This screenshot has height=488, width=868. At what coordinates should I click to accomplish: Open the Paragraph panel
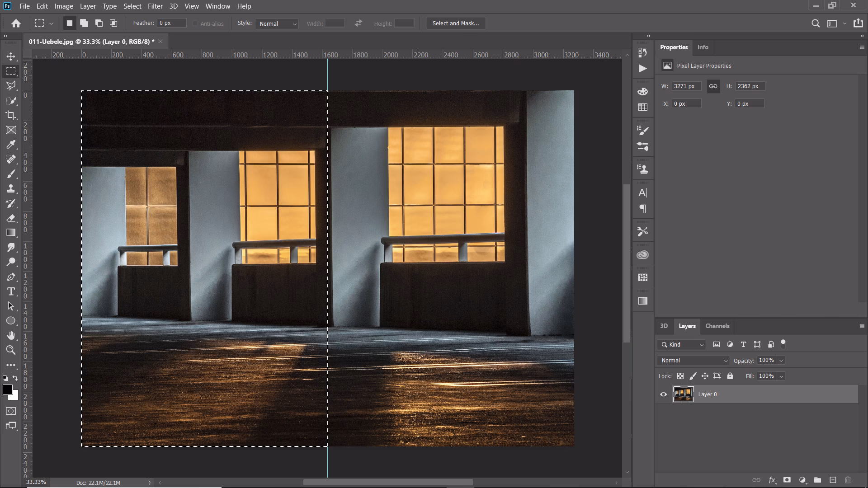coord(642,208)
